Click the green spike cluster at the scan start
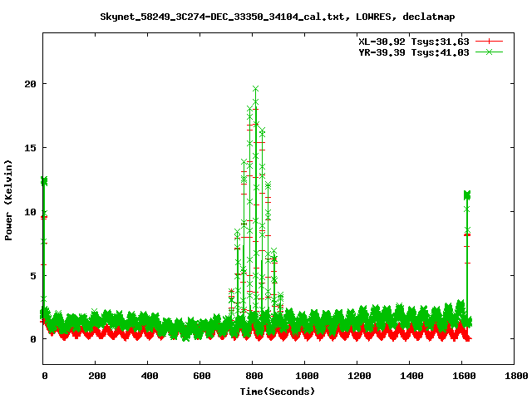 (x=44, y=181)
